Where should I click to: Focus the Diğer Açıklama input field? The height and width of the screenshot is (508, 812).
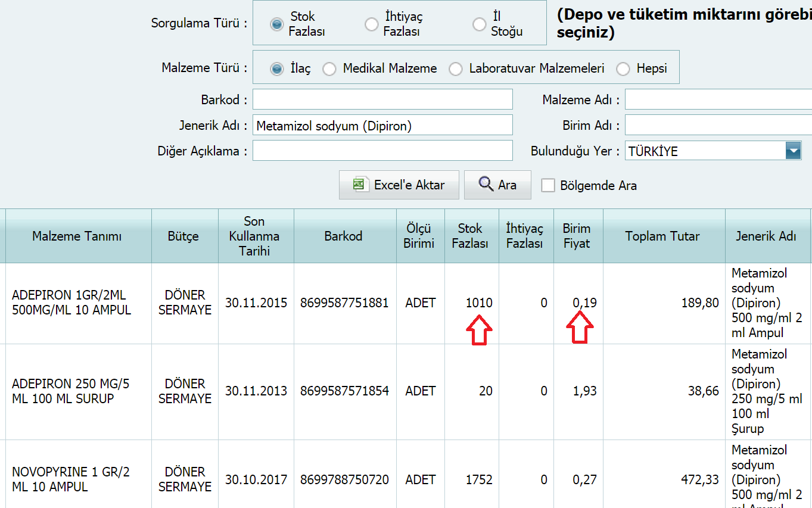[382, 151]
